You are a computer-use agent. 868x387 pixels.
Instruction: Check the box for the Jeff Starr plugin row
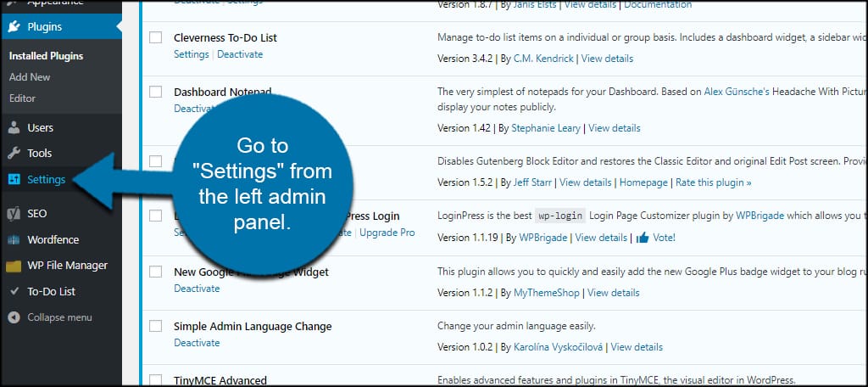156,161
